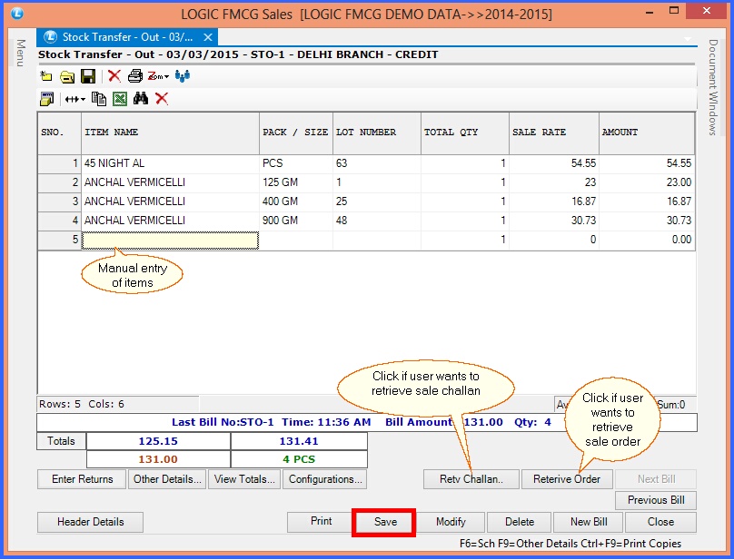Image resolution: width=734 pixels, height=560 pixels.
Task: Click the 4 PCS totals value
Action: (299, 459)
